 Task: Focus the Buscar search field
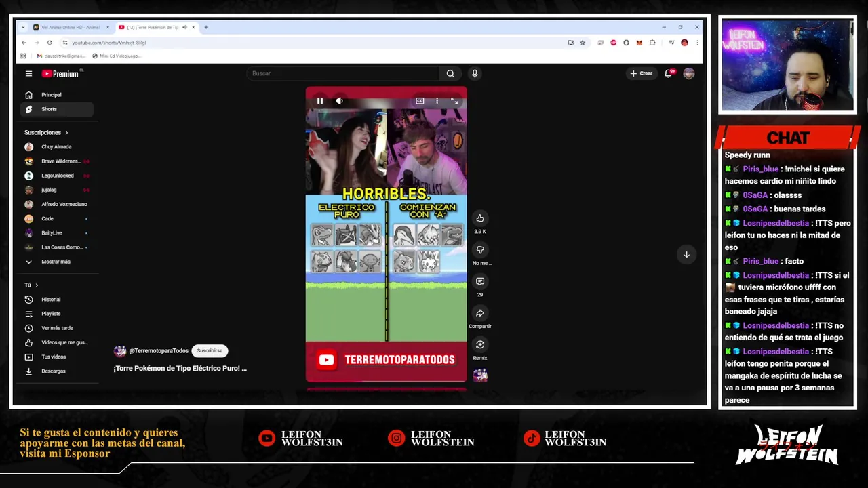pyautogui.click(x=342, y=73)
